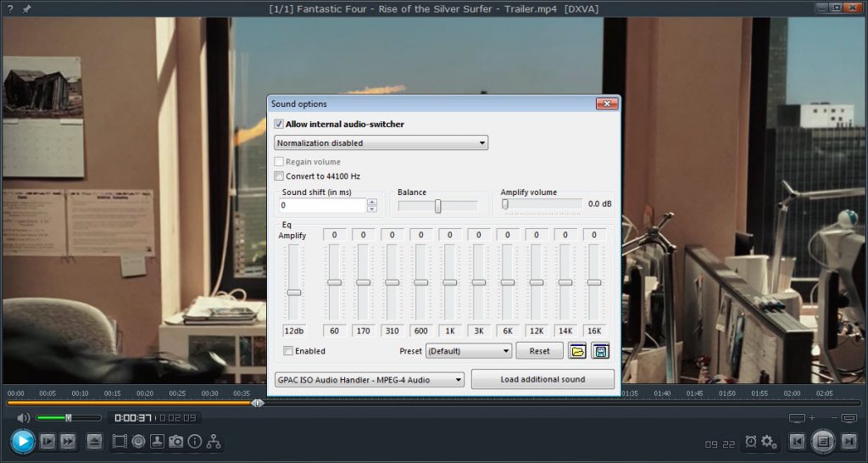The width and height of the screenshot is (868, 463).
Task: Open the Preset (Default) dropdown
Action: point(468,351)
